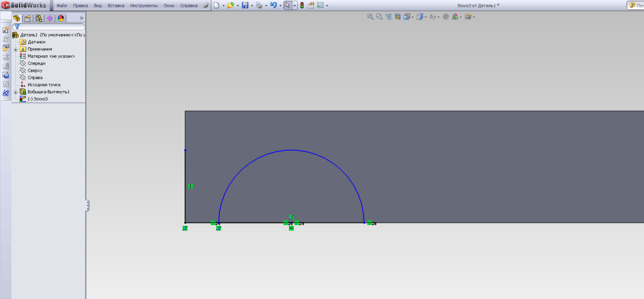
Task: Click the View Settings monitor icon
Action: (x=468, y=17)
